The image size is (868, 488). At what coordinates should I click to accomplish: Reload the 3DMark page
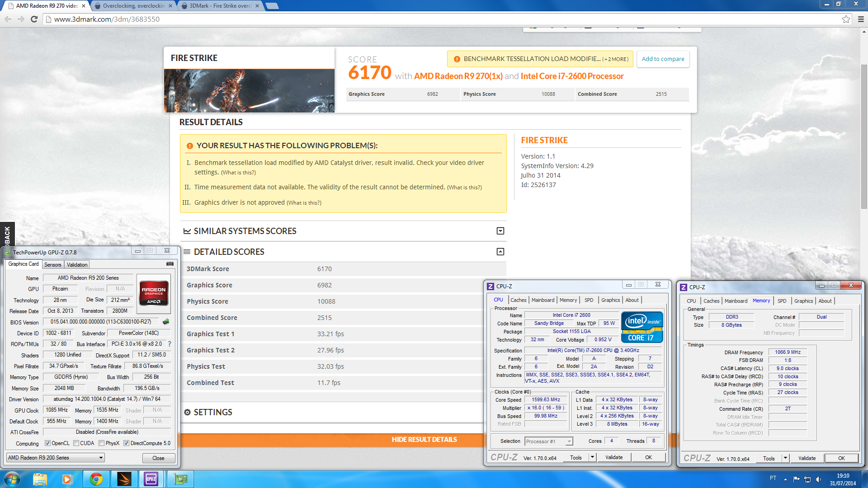pyautogui.click(x=34, y=19)
